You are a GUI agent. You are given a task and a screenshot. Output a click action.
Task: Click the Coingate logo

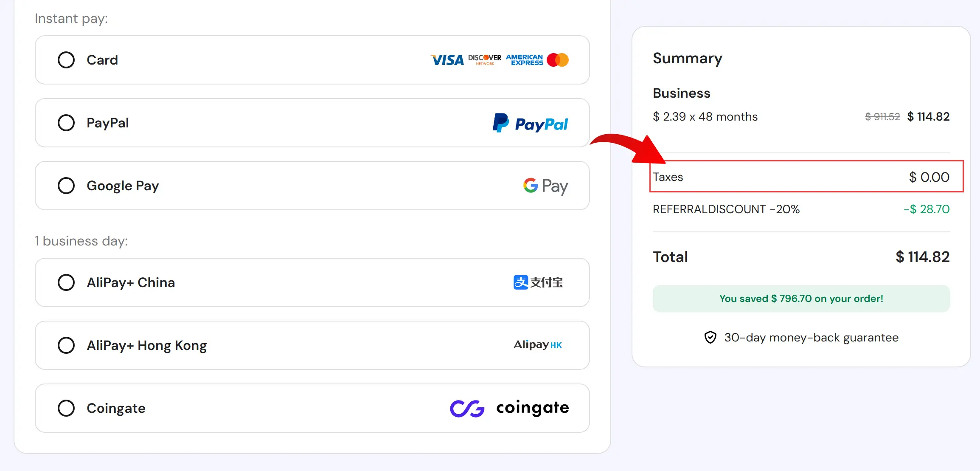point(509,408)
